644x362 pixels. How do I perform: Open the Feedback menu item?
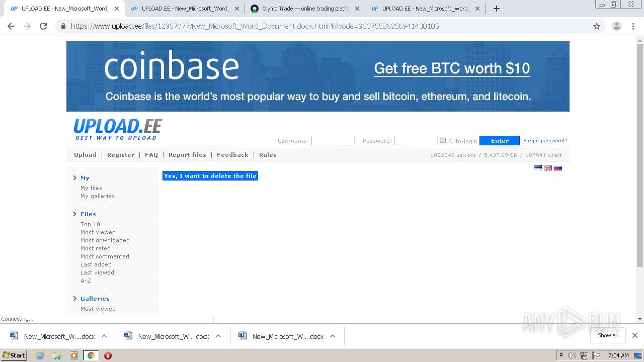point(232,155)
